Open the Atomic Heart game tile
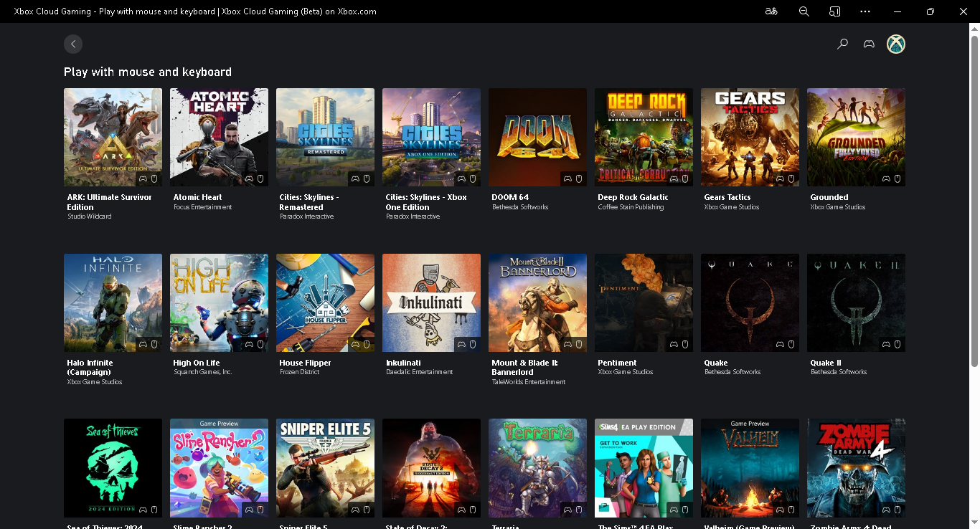 (x=219, y=137)
